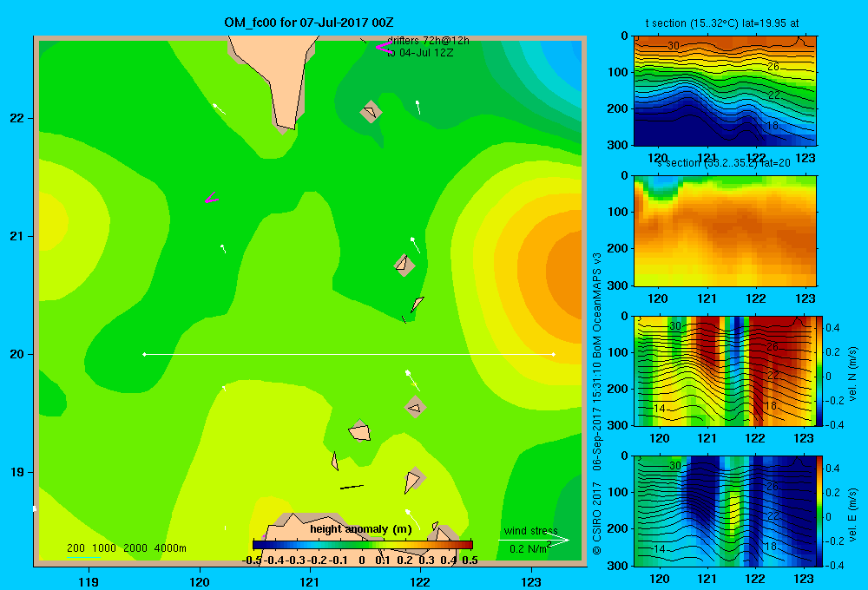Click the magenta drifter marker near 120E 21.3N
Viewport: 868px width, 590px height.
(x=212, y=198)
